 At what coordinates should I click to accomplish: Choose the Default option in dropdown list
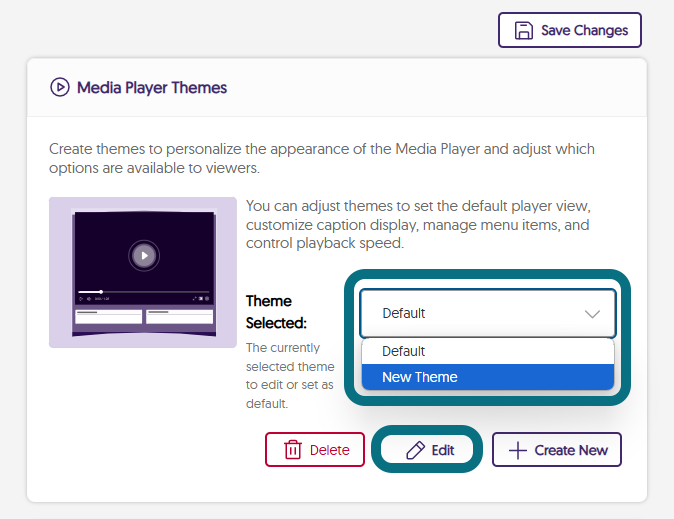pos(487,351)
